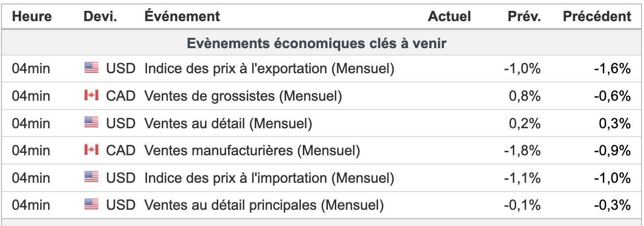Screen dimensions: 644x226
Task: Open Ventes manufacturières (Mensuel) event details
Action: (252, 150)
